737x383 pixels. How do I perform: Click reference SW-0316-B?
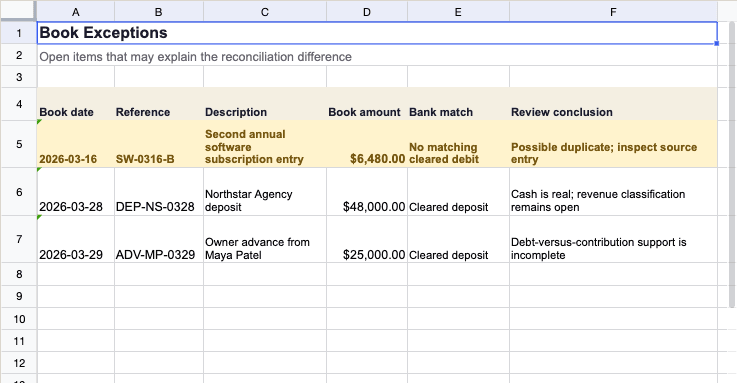pyautogui.click(x=159, y=144)
